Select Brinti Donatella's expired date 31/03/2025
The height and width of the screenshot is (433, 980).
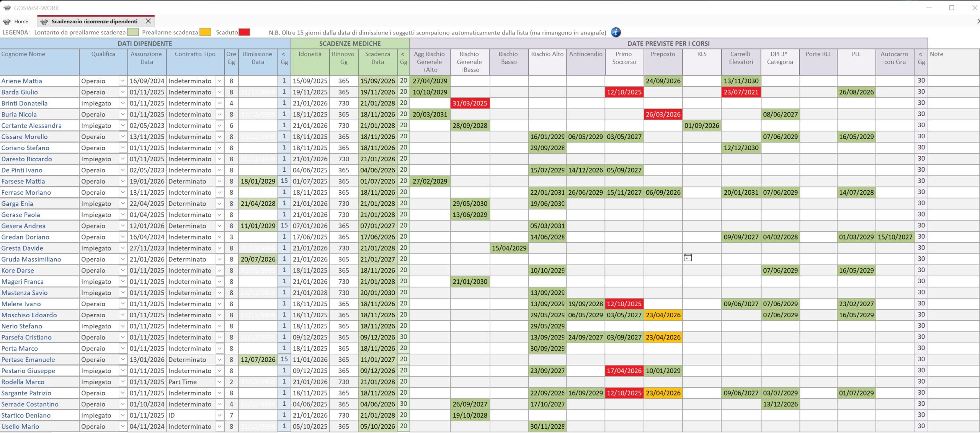click(470, 103)
